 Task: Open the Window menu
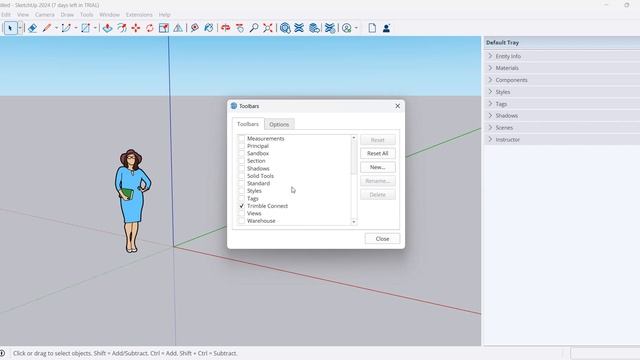109,15
